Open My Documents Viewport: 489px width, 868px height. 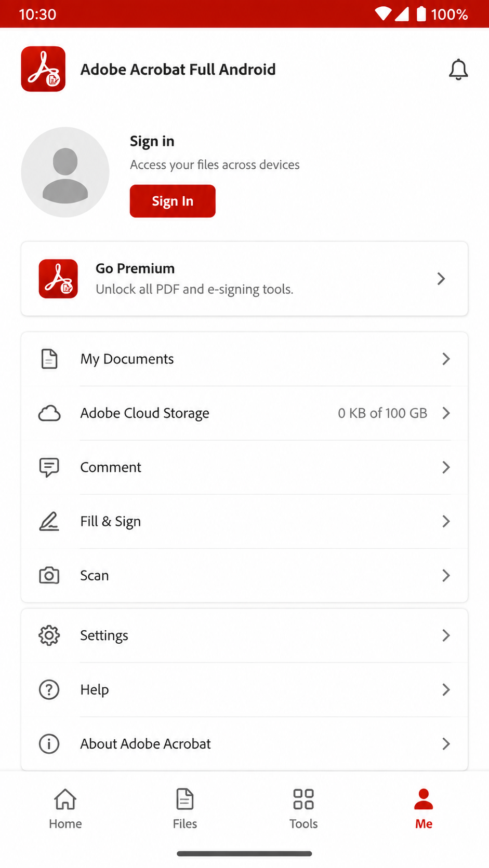244,359
